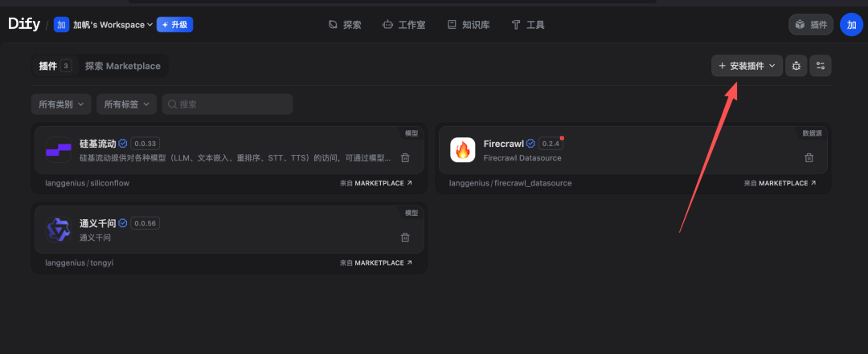
Task: Click the 升级 upgrade button
Action: pos(175,25)
